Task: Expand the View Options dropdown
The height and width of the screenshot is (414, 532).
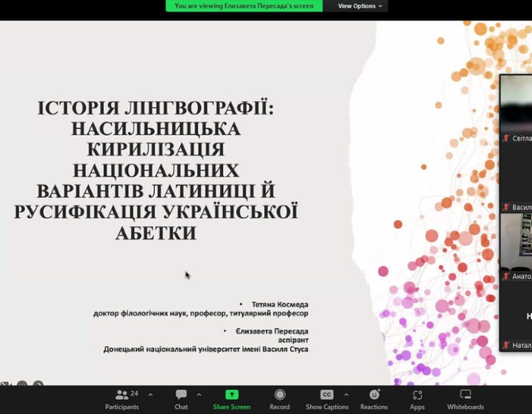Action: point(359,6)
